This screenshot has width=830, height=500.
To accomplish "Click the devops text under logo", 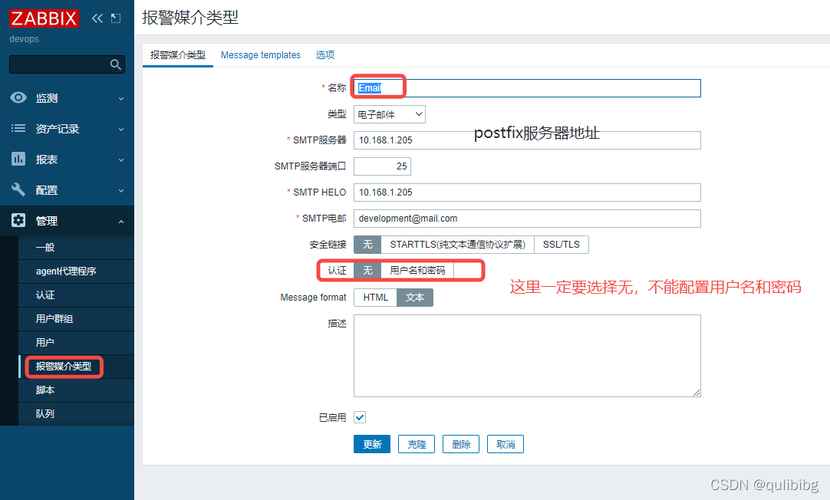I will pos(24,39).
